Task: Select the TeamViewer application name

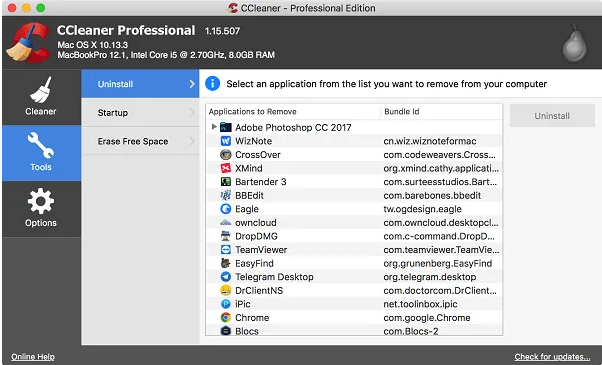Action: pyautogui.click(x=261, y=250)
